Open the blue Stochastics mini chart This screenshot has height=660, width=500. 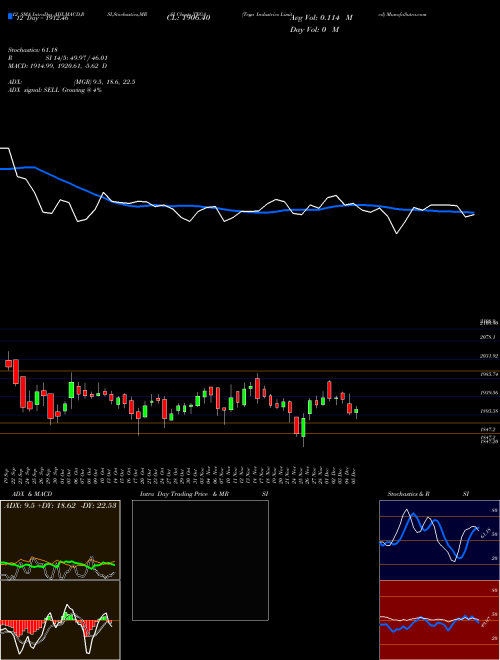(439, 540)
